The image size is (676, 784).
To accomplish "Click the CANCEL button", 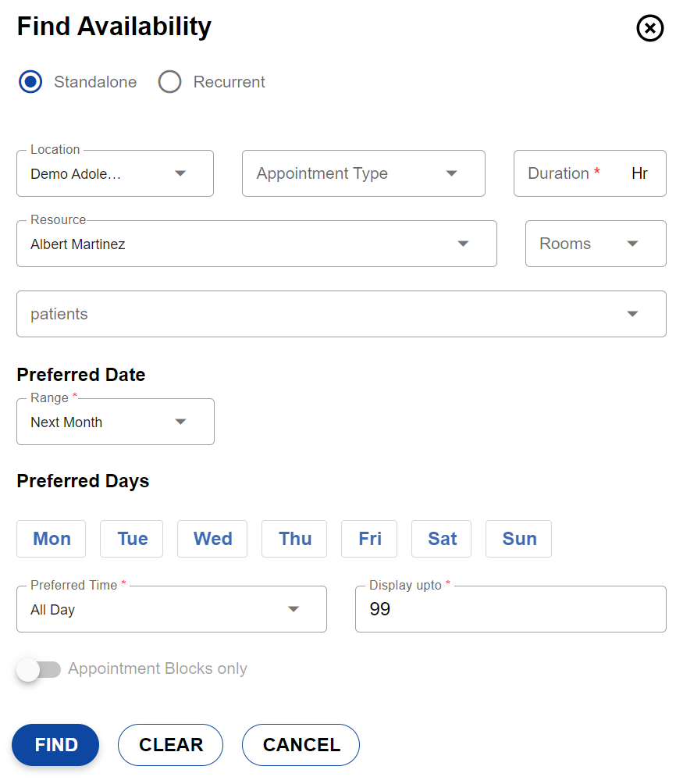I will point(301,745).
